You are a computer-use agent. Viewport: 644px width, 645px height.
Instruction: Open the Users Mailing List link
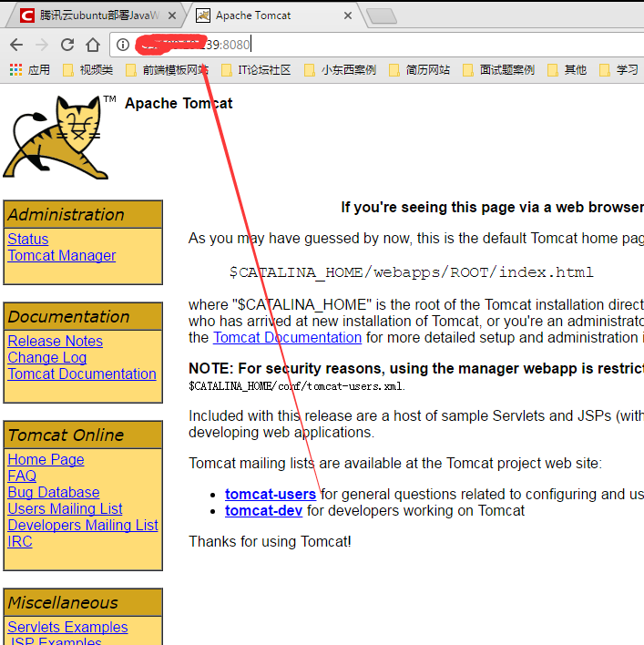click(x=65, y=509)
